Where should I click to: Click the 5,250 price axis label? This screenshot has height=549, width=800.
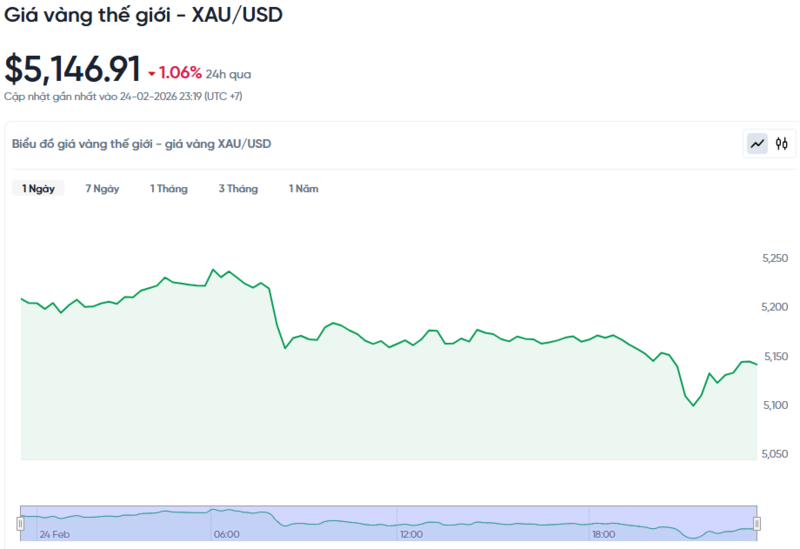pyautogui.click(x=775, y=259)
